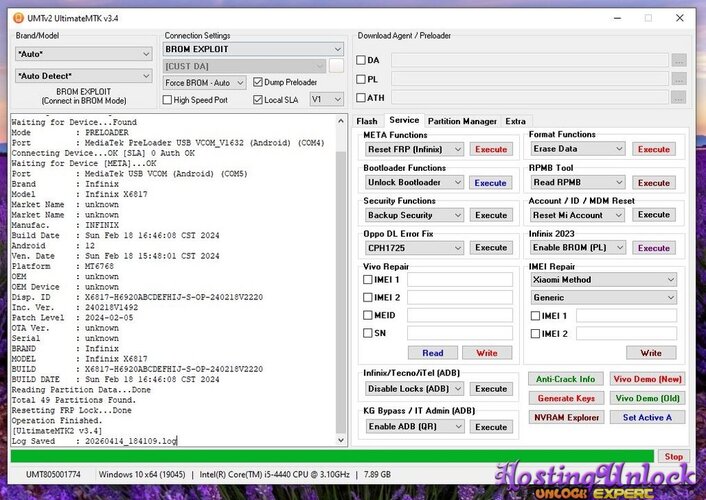Check Vivo Repair MEID checkbox
Viewport: 706px width, 500px height.
point(367,315)
